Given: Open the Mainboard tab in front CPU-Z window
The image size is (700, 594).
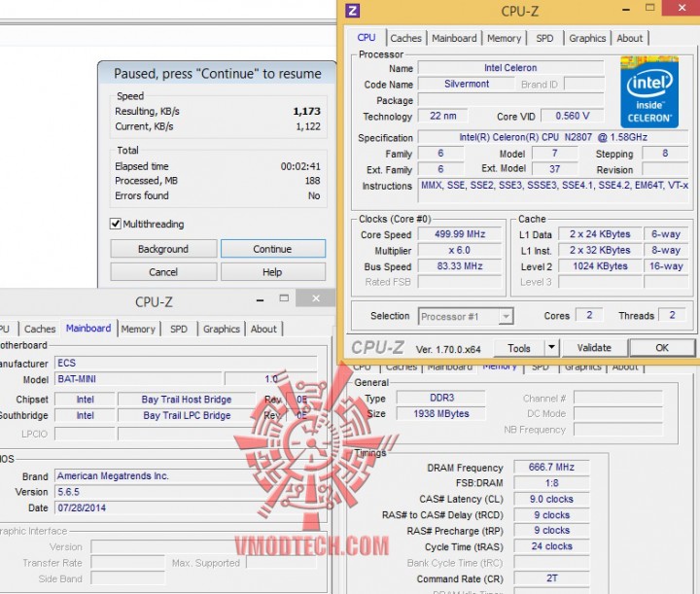Looking at the screenshot, I should pos(454,38).
